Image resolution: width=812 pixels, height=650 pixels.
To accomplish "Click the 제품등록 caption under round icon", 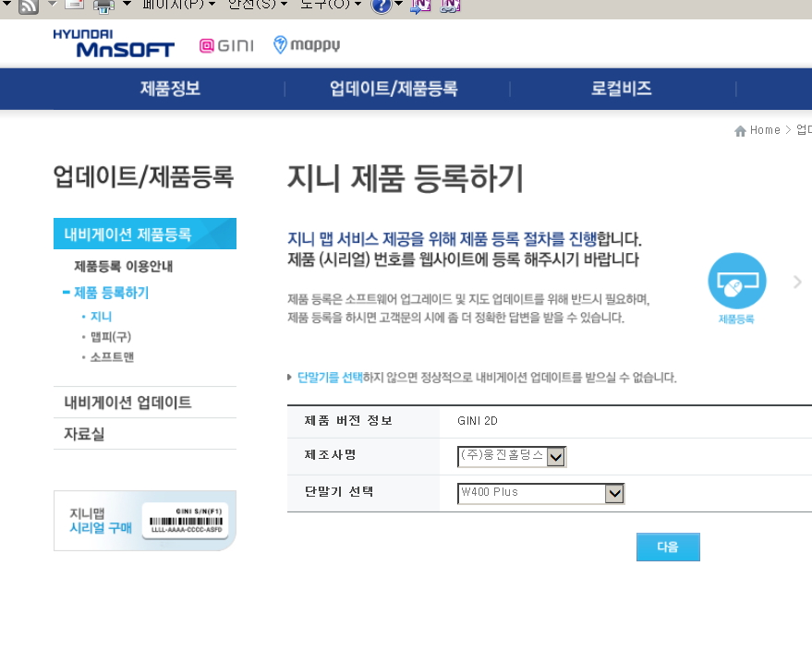I will [x=736, y=319].
